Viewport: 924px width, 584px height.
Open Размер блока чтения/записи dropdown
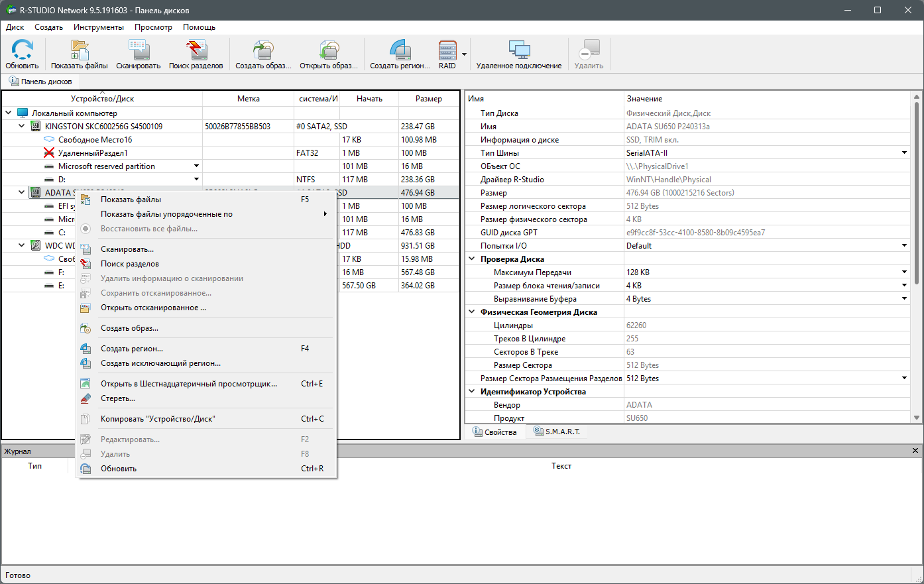point(905,286)
